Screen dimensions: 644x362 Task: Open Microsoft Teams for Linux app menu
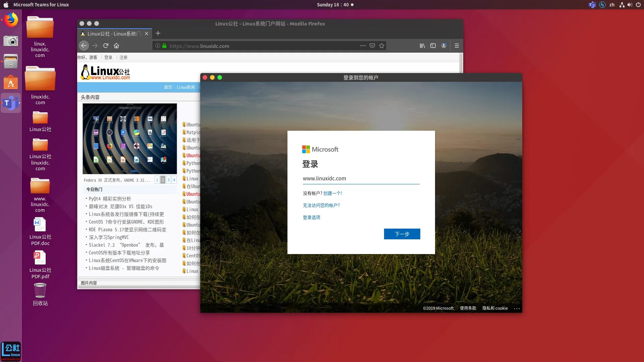41,5
